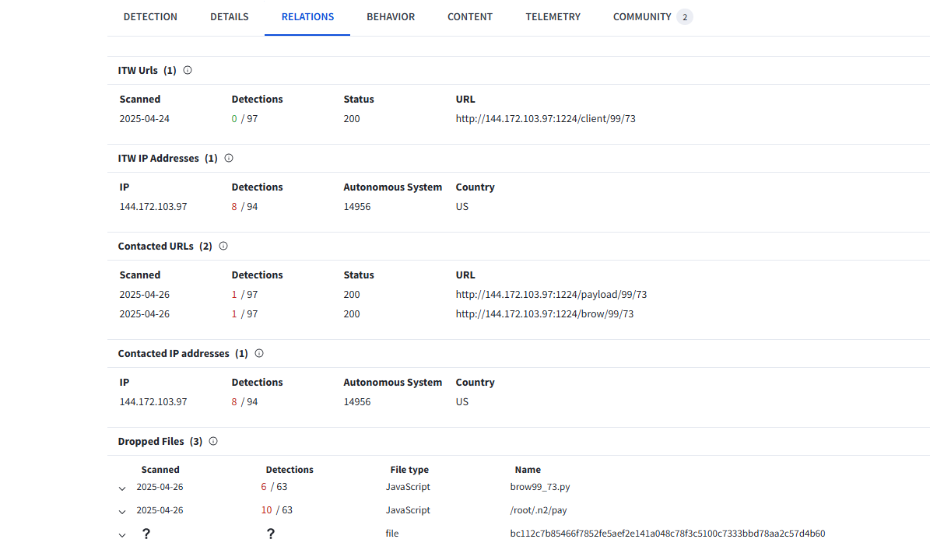The image size is (930, 560).
Task: Select the ITW Urls (1) section heading
Action: coord(146,70)
